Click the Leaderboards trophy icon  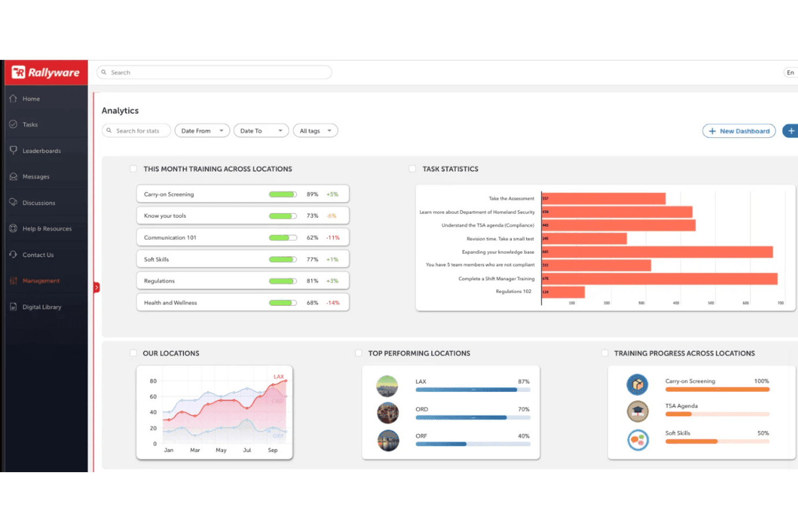tap(13, 150)
